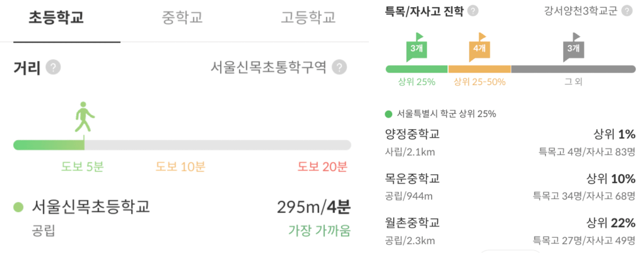Open help icon beside 서울신목초통학구역
The height and width of the screenshot is (253, 644).
(339, 67)
